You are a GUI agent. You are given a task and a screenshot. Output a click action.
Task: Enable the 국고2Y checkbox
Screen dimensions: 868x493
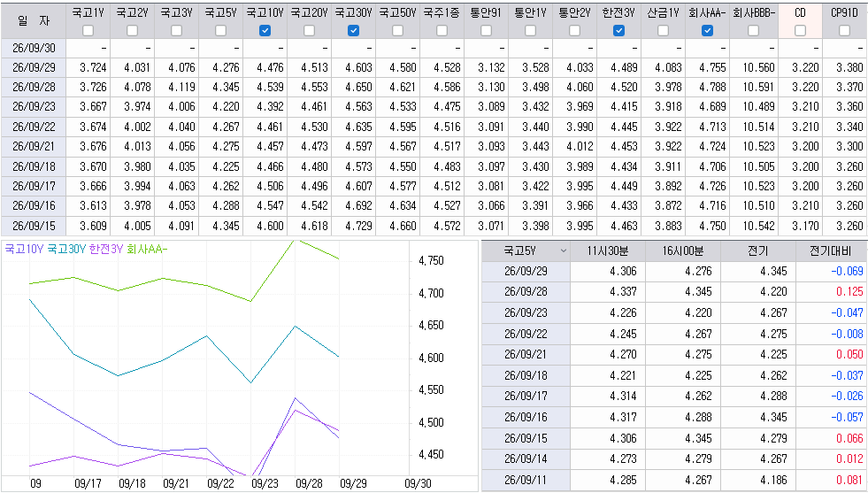coord(133,31)
